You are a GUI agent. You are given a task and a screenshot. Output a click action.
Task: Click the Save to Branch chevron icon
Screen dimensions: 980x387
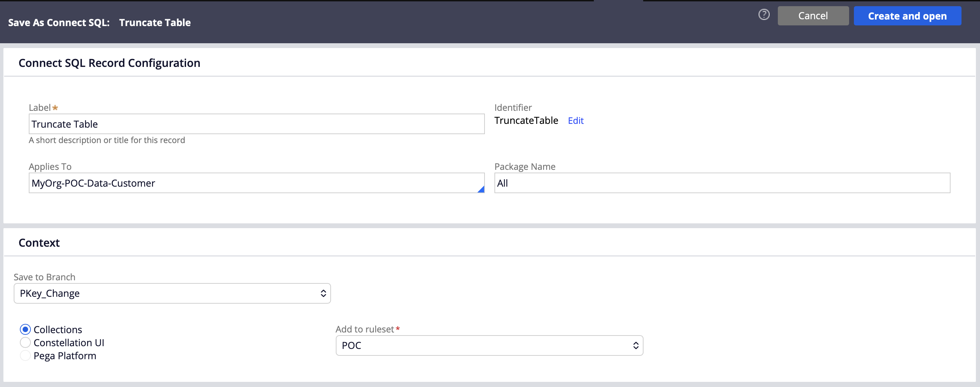(323, 293)
